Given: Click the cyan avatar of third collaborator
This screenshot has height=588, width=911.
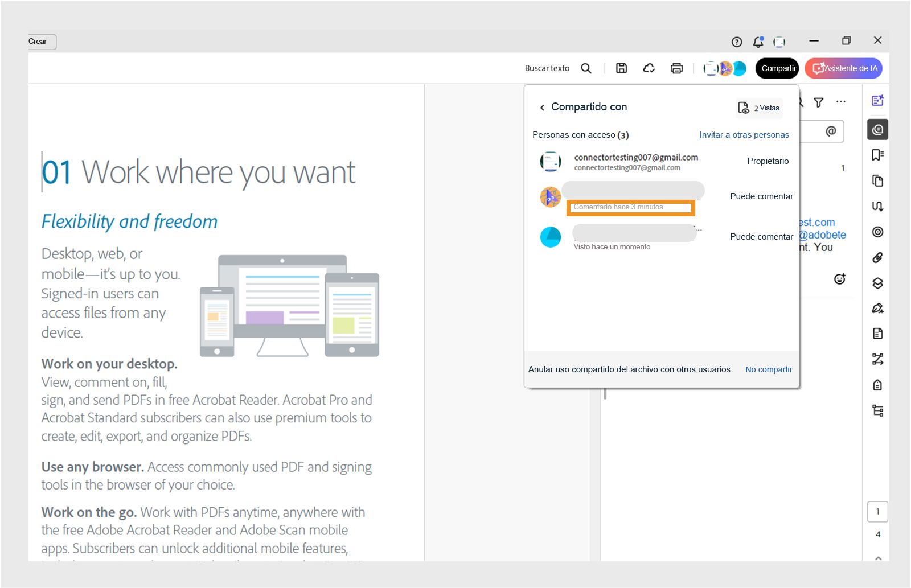Looking at the screenshot, I should (551, 237).
